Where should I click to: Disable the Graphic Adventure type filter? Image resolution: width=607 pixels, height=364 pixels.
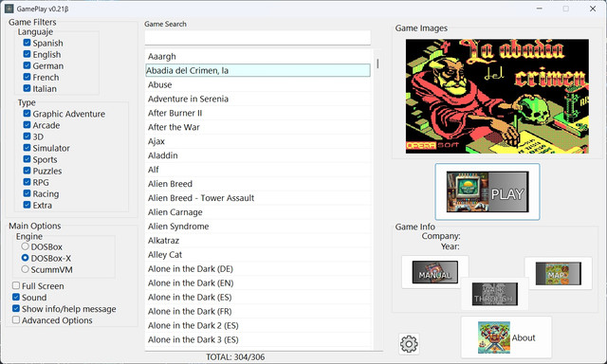pyautogui.click(x=27, y=114)
